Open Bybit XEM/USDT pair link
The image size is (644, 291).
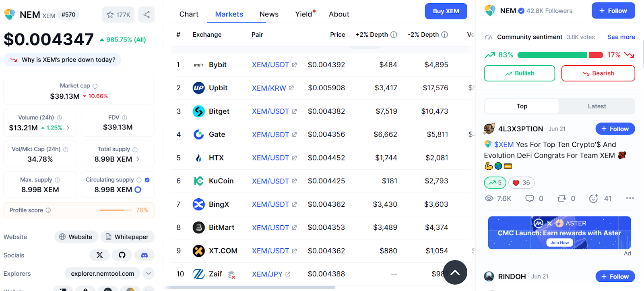pos(274,65)
